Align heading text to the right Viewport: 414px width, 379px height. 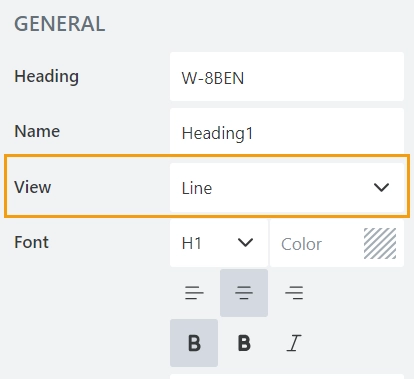(294, 293)
